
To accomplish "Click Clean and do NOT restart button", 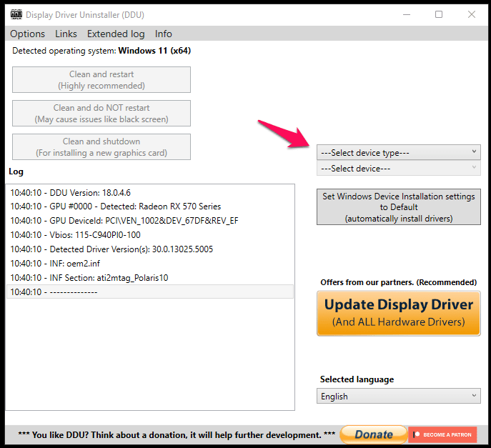I will click(x=101, y=114).
